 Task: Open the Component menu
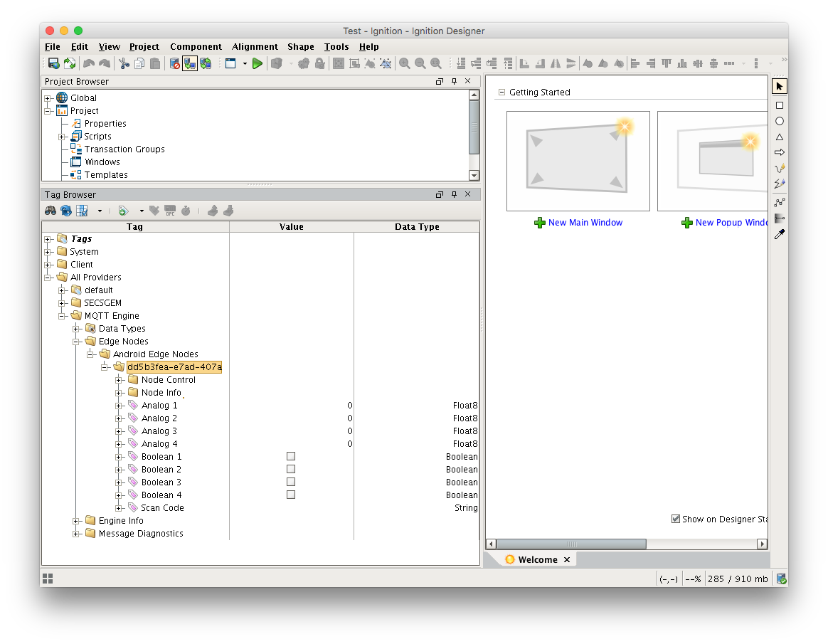(196, 46)
